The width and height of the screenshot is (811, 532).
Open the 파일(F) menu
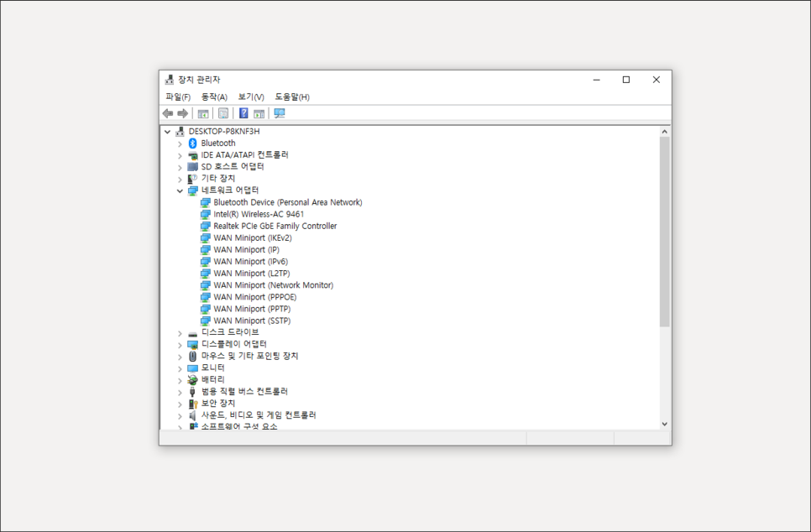(178, 97)
